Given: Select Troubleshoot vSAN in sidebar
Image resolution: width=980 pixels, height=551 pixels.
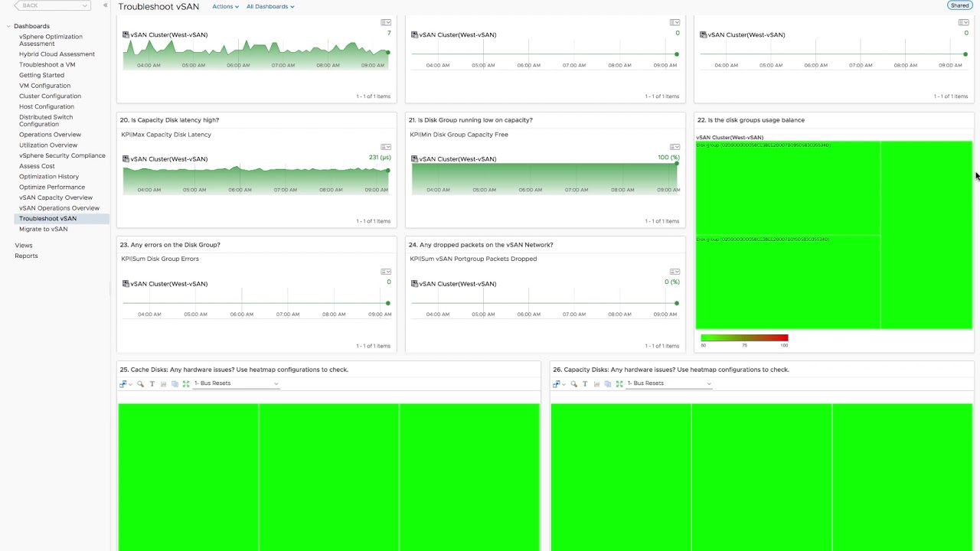Looking at the screenshot, I should coord(47,219).
